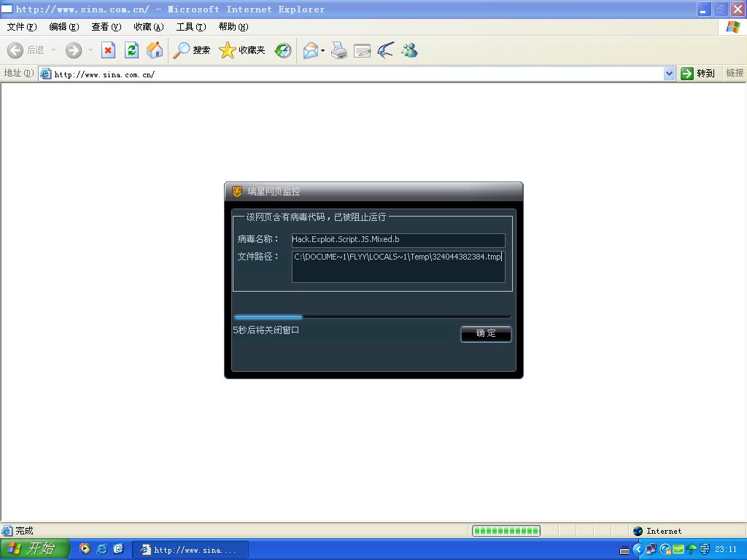Click the green Rising umbrella tray icon
Viewport: 747px width, 560px height.
point(692,550)
